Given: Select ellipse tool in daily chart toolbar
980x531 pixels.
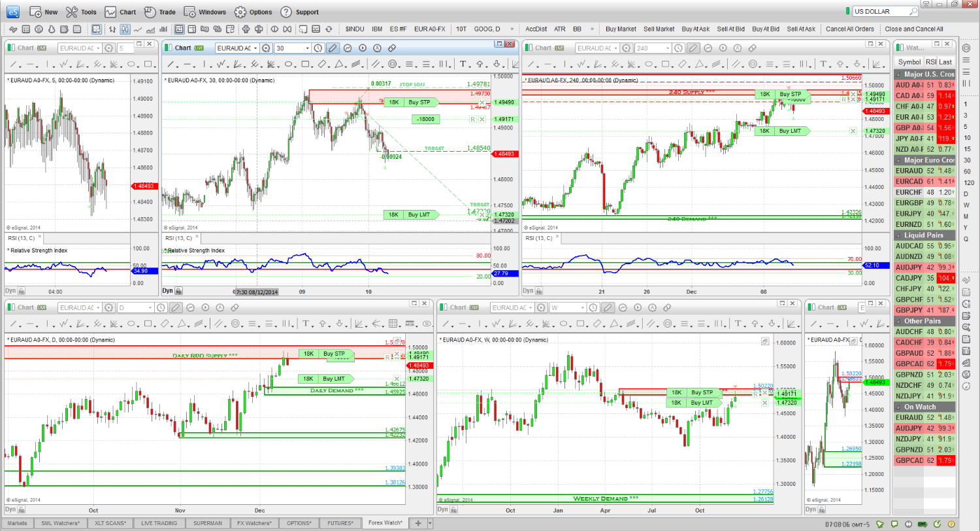Looking at the screenshot, I should (x=131, y=323).
